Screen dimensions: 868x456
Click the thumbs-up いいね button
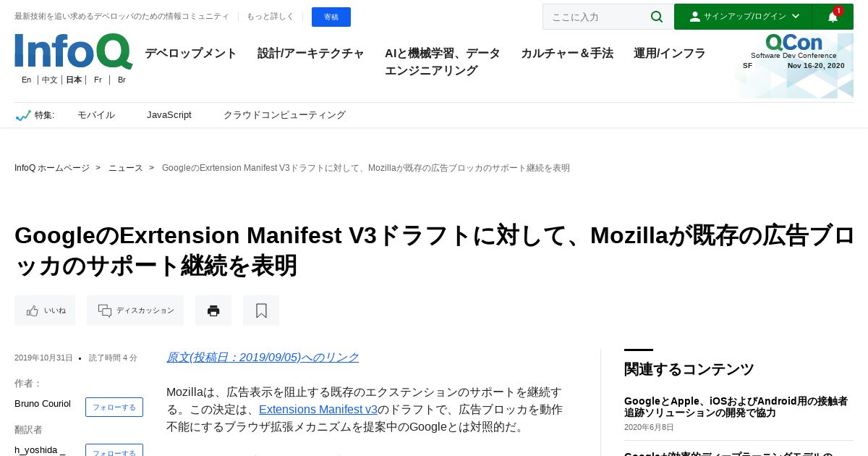point(45,311)
